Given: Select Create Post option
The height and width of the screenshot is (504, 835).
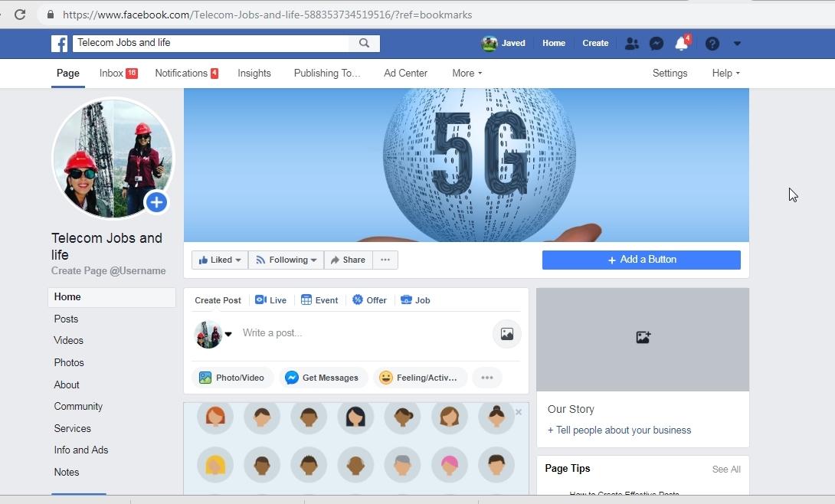Looking at the screenshot, I should pyautogui.click(x=218, y=300).
